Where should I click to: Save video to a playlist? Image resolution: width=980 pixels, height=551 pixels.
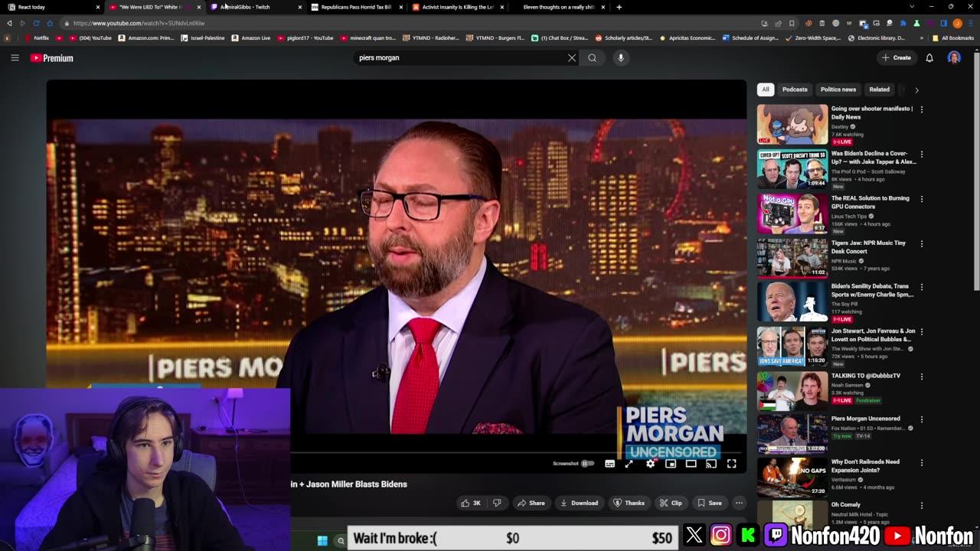[x=709, y=503]
